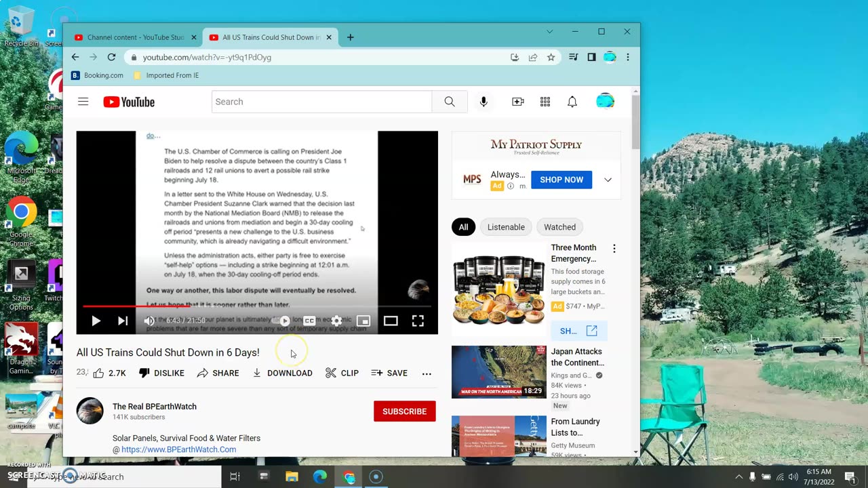Show hidden system tray icons

pos(738,476)
